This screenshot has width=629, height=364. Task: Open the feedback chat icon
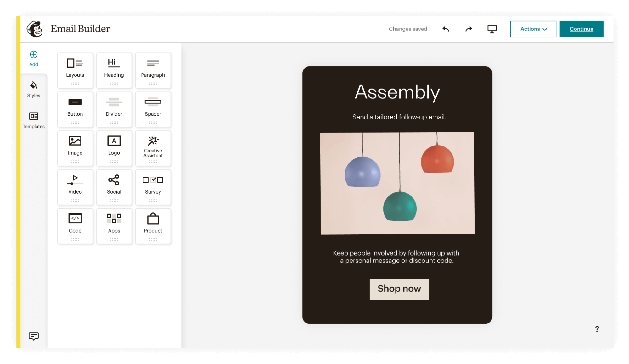pyautogui.click(x=34, y=336)
